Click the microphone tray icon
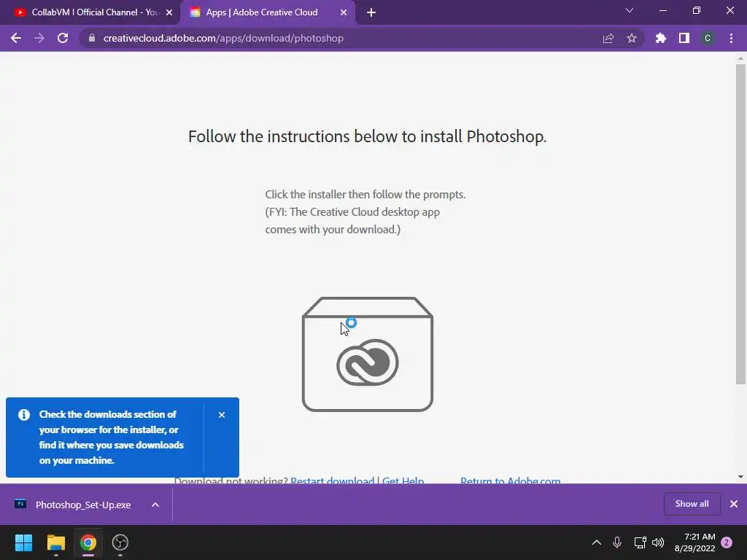747x560 pixels. pos(617,542)
